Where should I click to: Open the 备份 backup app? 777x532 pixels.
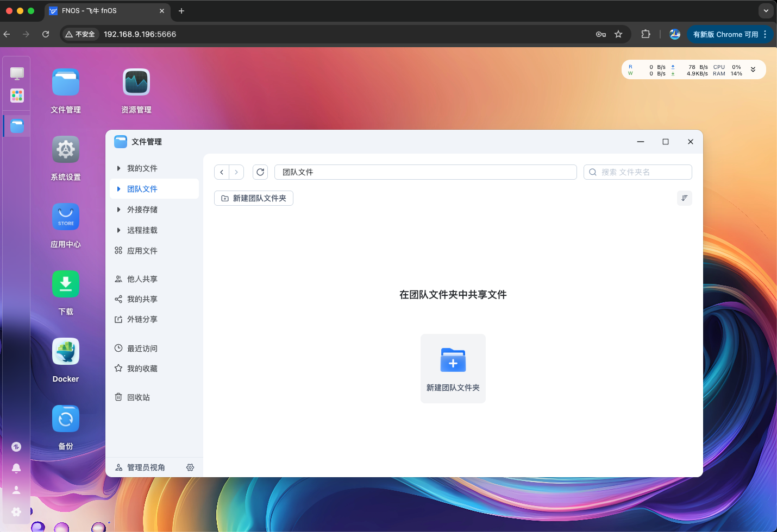pyautogui.click(x=66, y=419)
